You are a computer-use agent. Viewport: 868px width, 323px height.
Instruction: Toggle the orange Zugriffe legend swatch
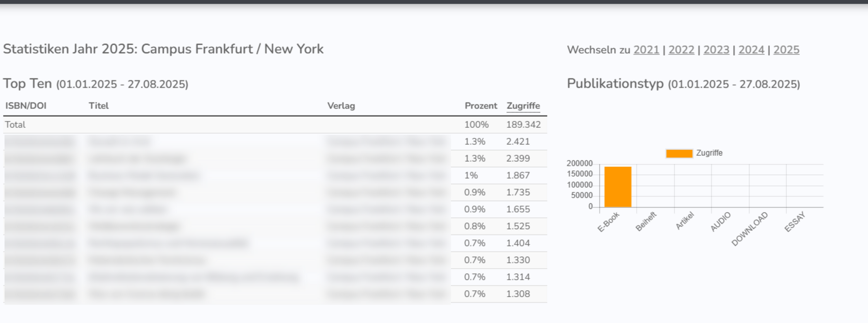click(679, 153)
